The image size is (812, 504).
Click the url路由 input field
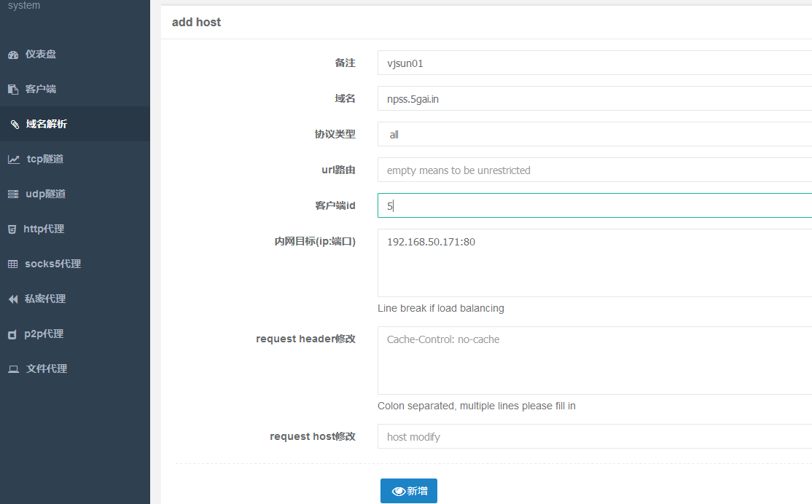click(x=594, y=170)
